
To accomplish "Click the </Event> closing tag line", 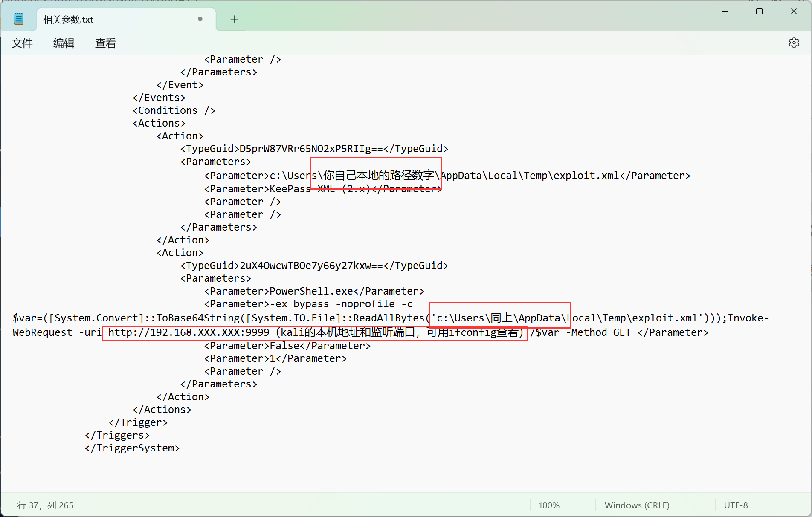I will (x=180, y=85).
